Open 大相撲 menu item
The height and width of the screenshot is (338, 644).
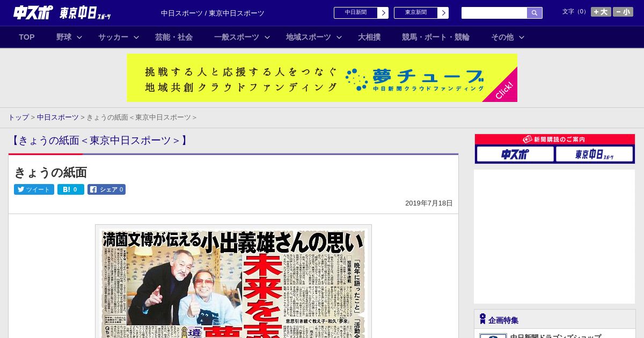(369, 37)
